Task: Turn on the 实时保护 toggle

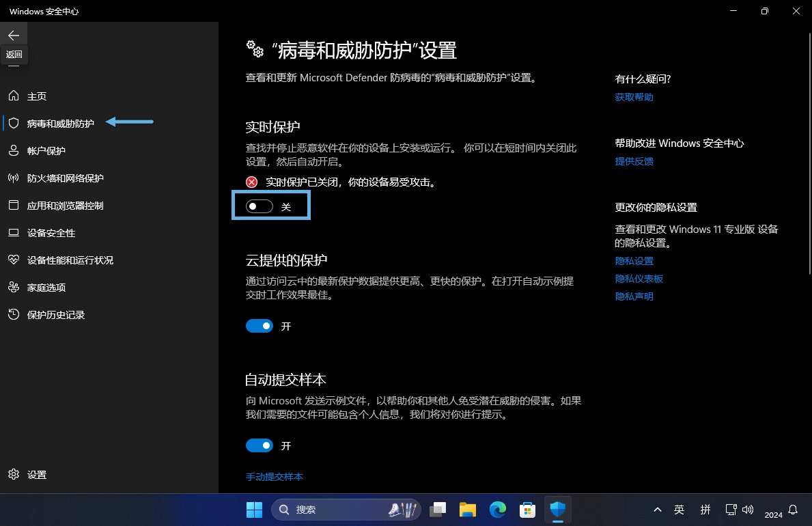Action: click(x=260, y=206)
